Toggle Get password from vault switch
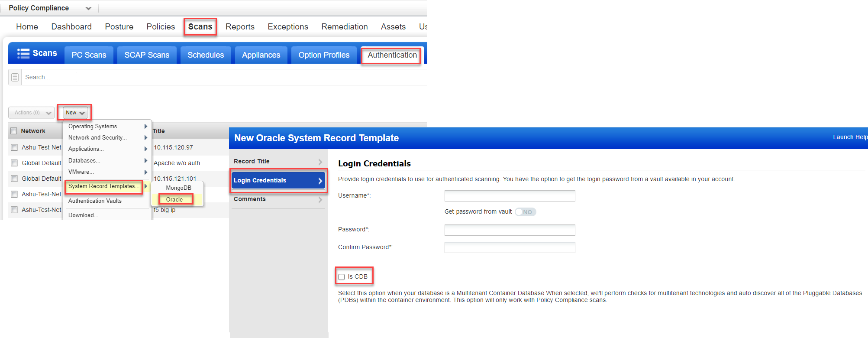 click(526, 212)
